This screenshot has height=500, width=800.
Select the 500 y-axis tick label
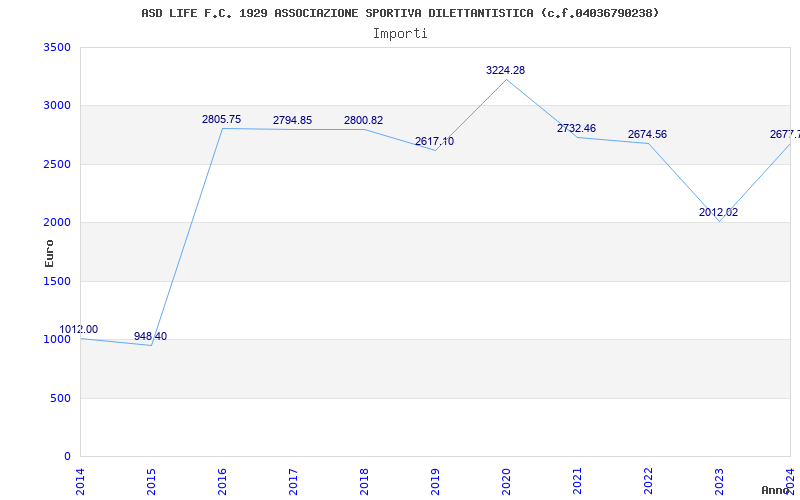pyautogui.click(x=61, y=398)
